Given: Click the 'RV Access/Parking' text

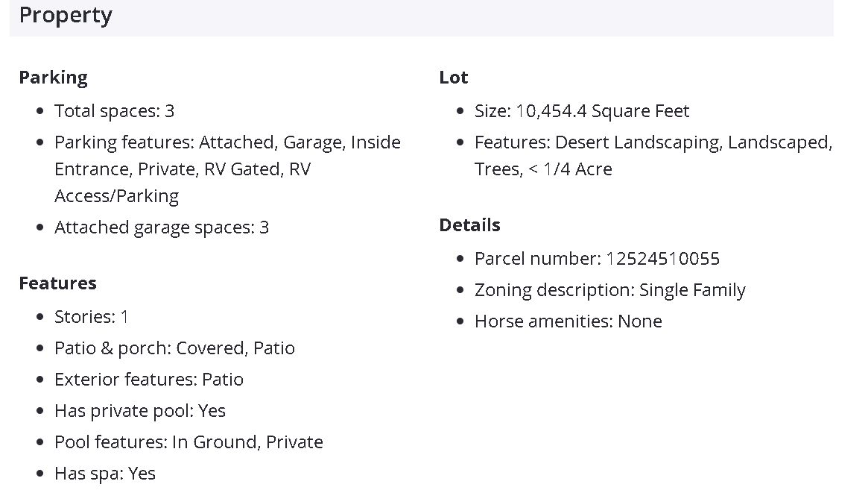Looking at the screenshot, I should pos(116,196).
